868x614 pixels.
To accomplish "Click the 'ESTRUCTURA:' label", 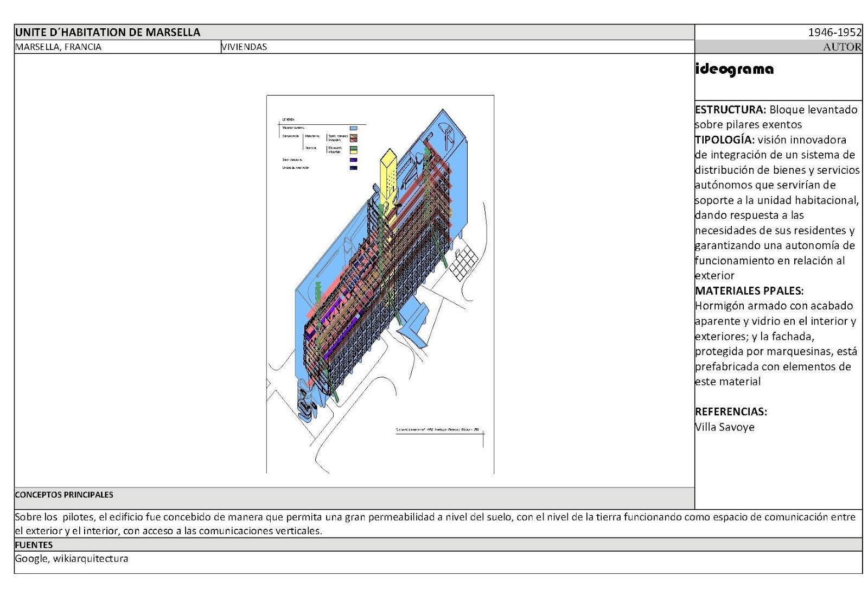I will pos(730,110).
